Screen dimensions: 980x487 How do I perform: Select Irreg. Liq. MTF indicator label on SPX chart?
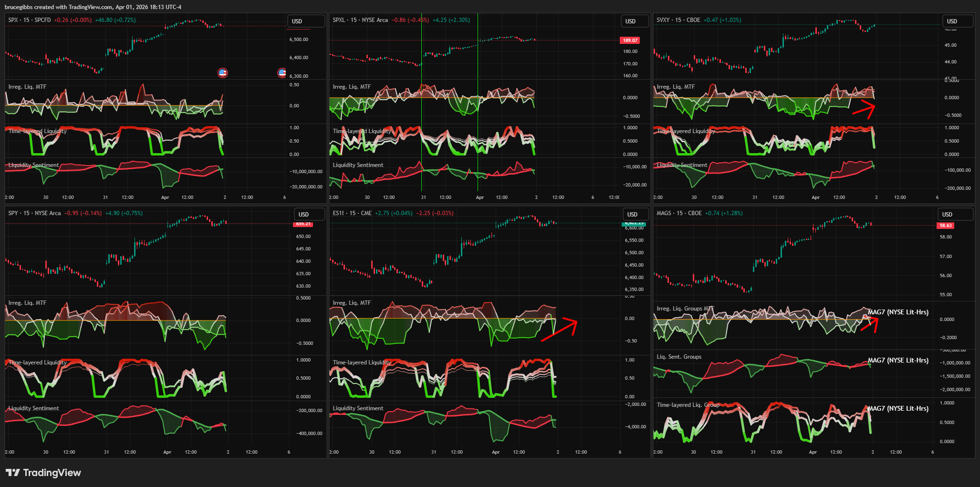[27, 87]
